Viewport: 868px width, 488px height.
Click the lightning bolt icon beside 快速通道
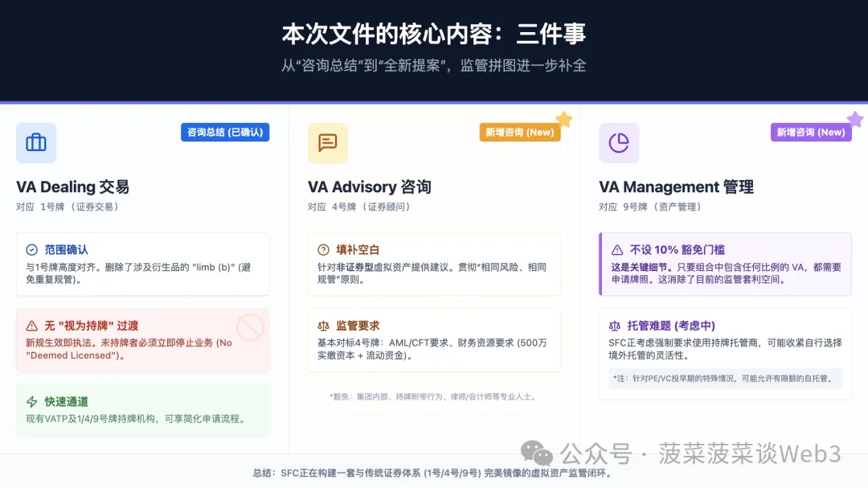(32, 401)
